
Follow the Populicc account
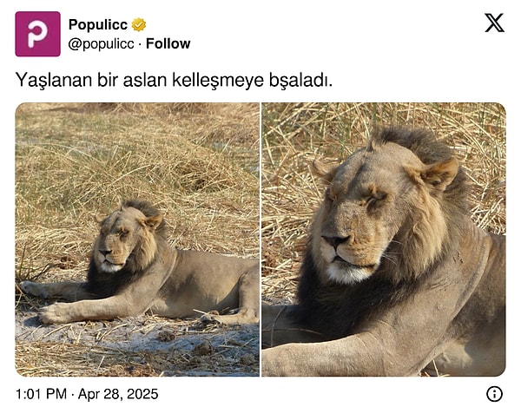[168, 43]
